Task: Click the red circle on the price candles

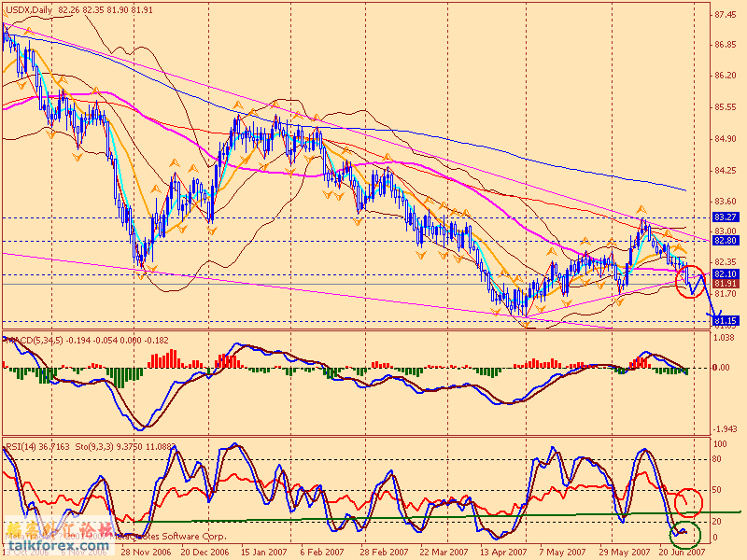Action: pyautogui.click(x=693, y=280)
